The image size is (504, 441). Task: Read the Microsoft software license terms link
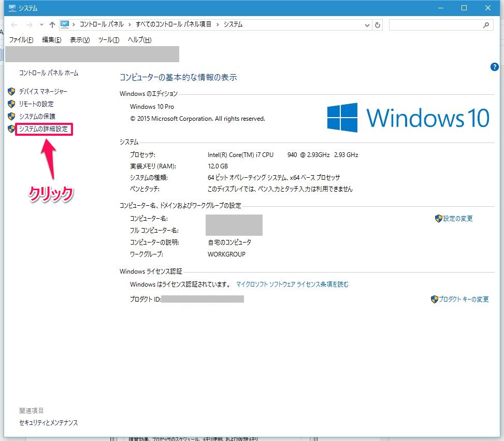(292, 284)
